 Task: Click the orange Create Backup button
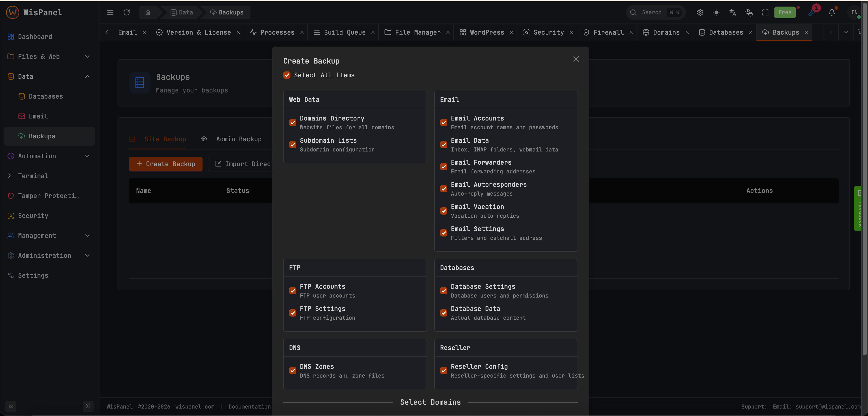pos(165,164)
